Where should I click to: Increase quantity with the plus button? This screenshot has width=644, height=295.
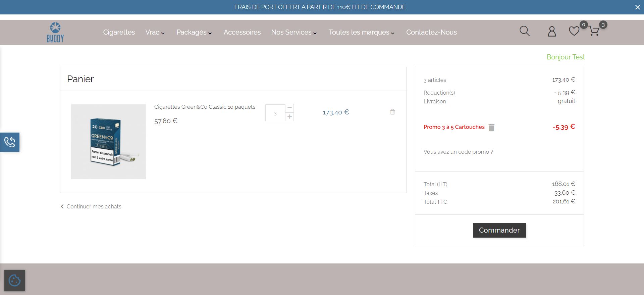tap(289, 117)
